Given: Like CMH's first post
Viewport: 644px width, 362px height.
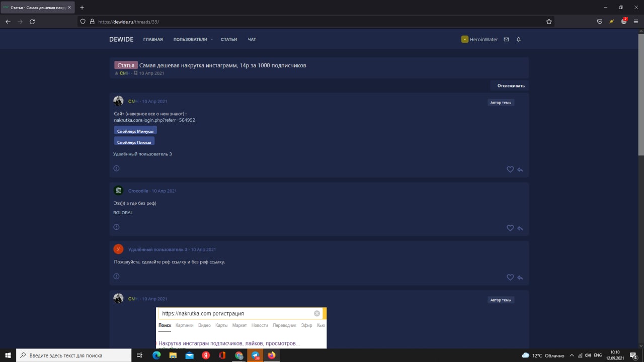Looking at the screenshot, I should [510, 169].
